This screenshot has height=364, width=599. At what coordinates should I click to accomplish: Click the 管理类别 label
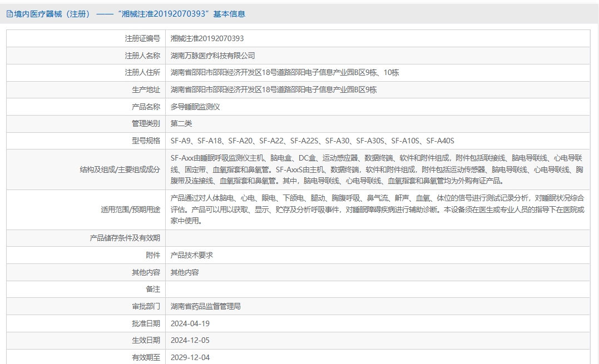[146, 123]
